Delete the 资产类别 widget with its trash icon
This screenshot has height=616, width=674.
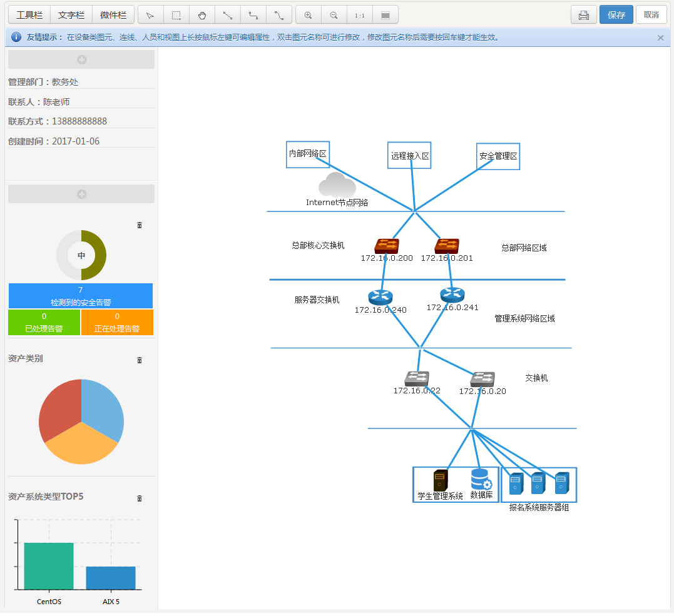click(140, 360)
